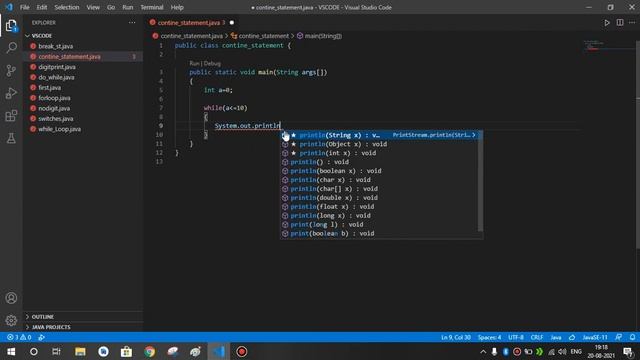Click errors and warnings count in status bar

19,338
